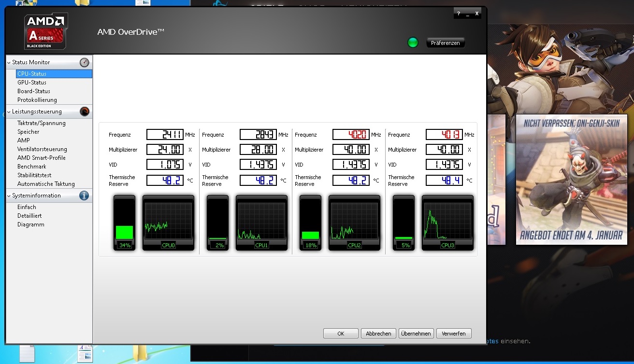The height and width of the screenshot is (364, 634).
Task: Click the 48.4 °C thermal reserve value
Action: [x=444, y=181]
